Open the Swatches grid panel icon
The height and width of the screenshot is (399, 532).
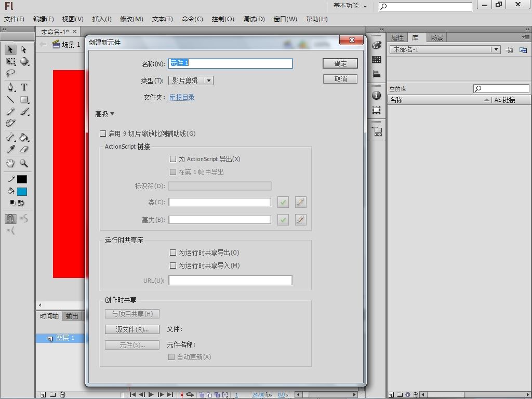pos(376,59)
